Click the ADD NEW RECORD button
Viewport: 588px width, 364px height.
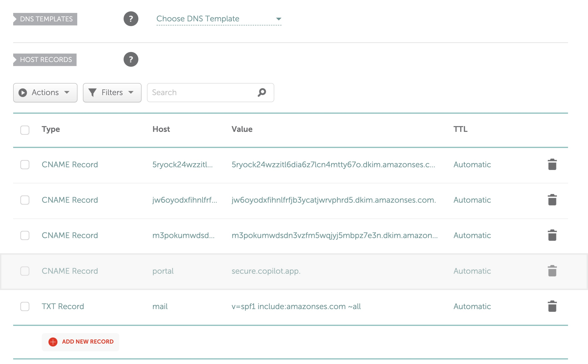click(x=81, y=342)
